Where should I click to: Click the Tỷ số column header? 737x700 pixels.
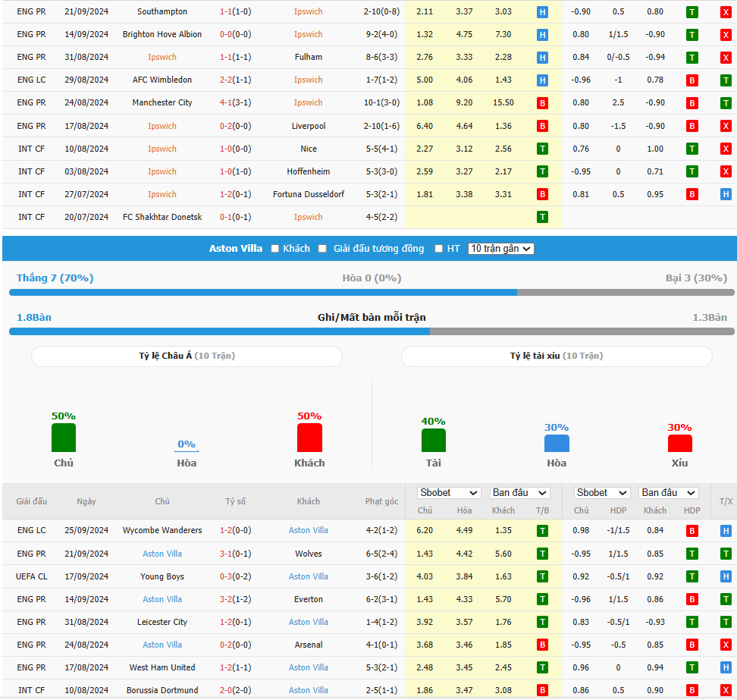(236, 501)
